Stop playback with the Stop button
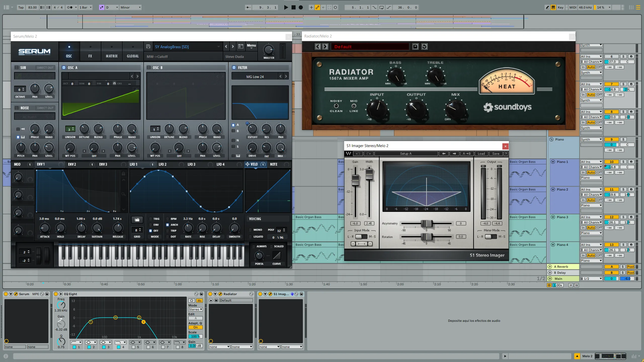644x362 pixels. (x=293, y=8)
